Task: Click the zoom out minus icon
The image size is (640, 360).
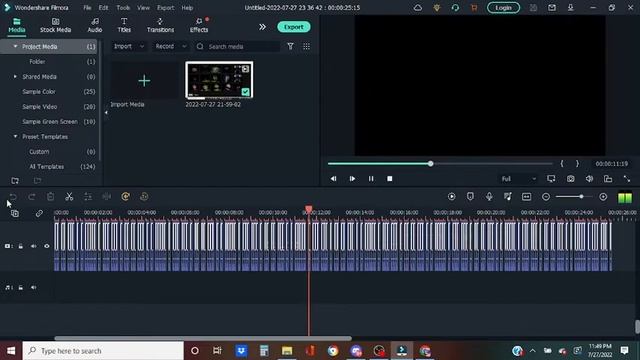Action: (x=546, y=197)
